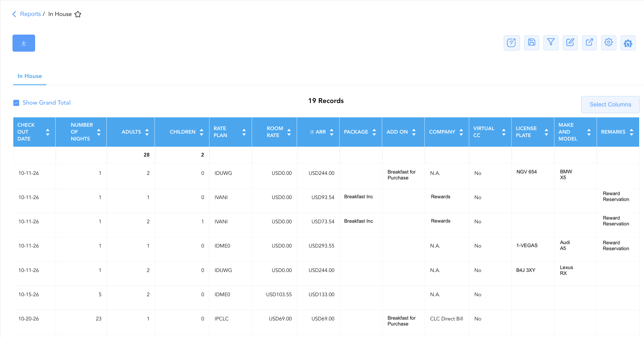This screenshot has height=338, width=644.
Task: Open the filter funnel icon
Action: (551, 43)
